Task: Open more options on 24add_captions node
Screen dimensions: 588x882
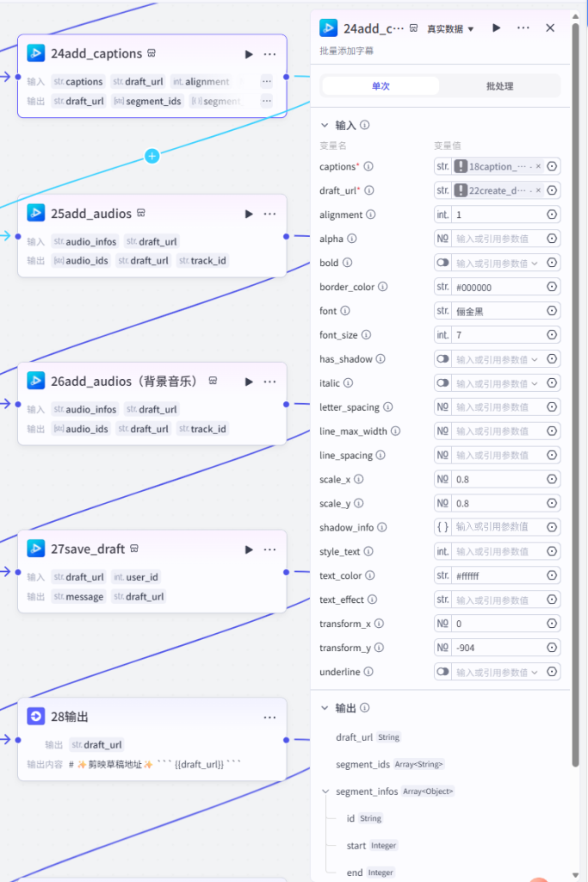Action: coord(269,54)
